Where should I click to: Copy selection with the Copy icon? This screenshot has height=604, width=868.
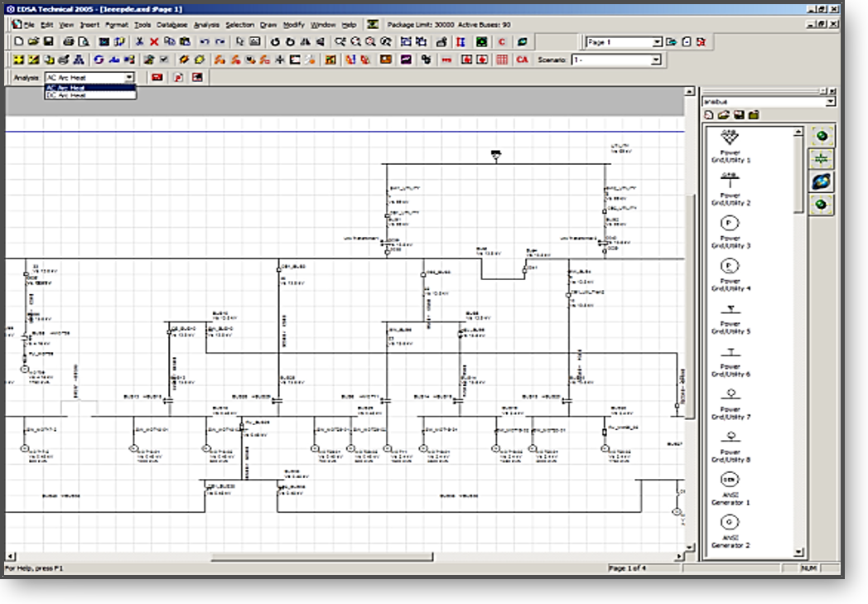[x=170, y=41]
